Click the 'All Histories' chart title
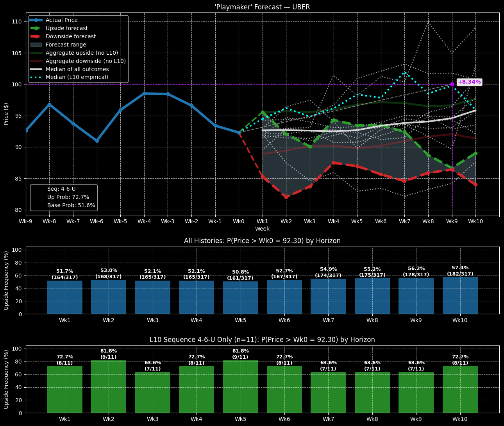This screenshot has width=504, height=426. pyautogui.click(x=262, y=241)
